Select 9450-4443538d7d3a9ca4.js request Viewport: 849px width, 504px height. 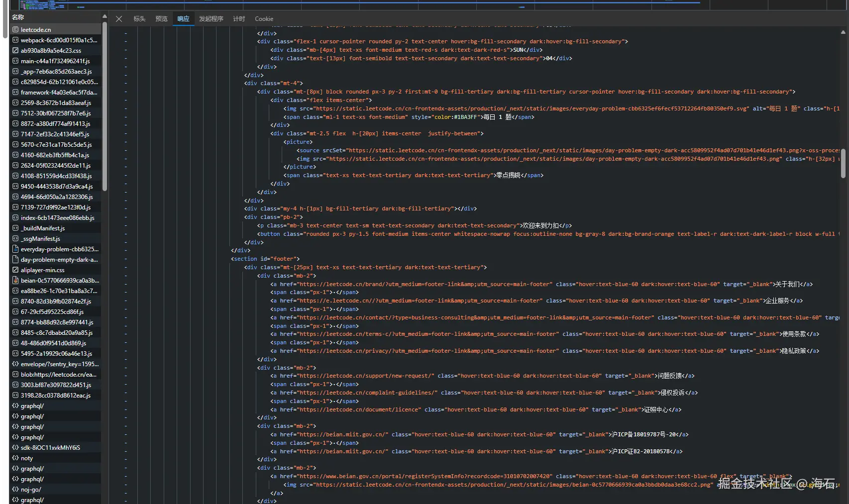click(x=56, y=187)
